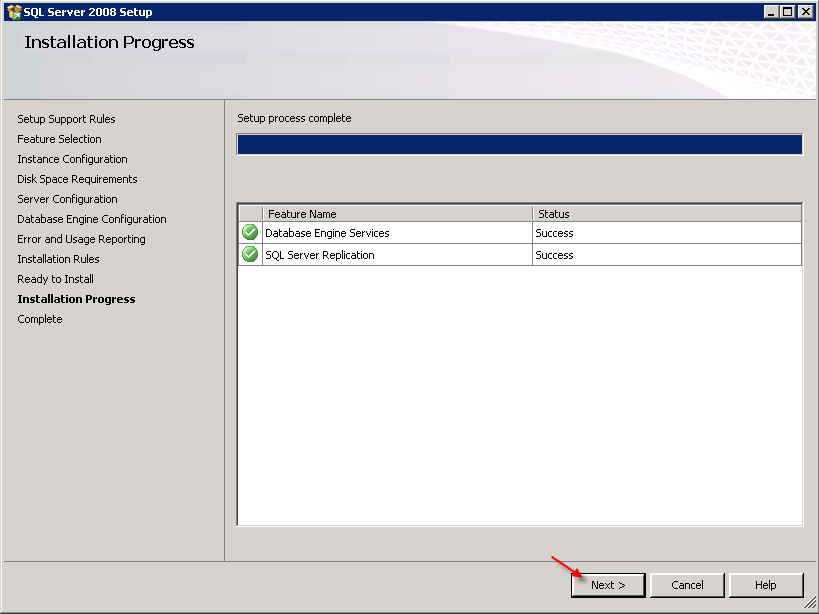819x614 pixels.
Task: Close the SQL Server 2008 Setup window
Action: click(x=805, y=11)
